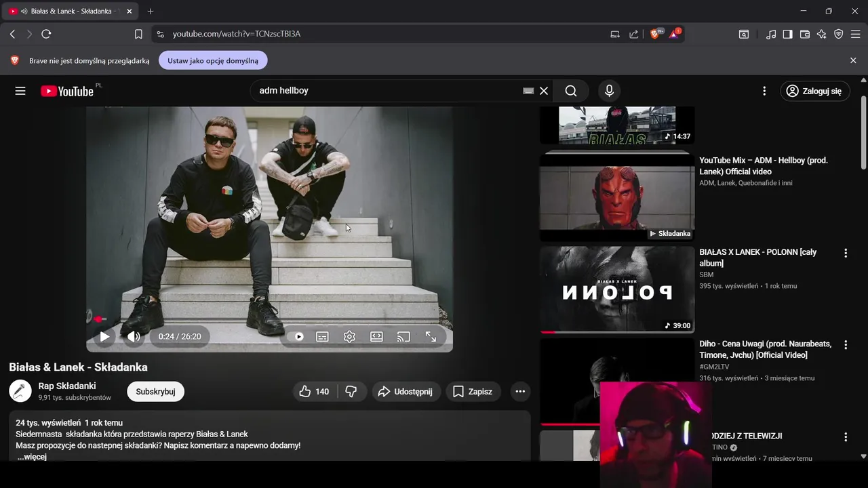The image size is (868, 488).
Task: Open Leo AI sparkle icon
Action: (822, 34)
